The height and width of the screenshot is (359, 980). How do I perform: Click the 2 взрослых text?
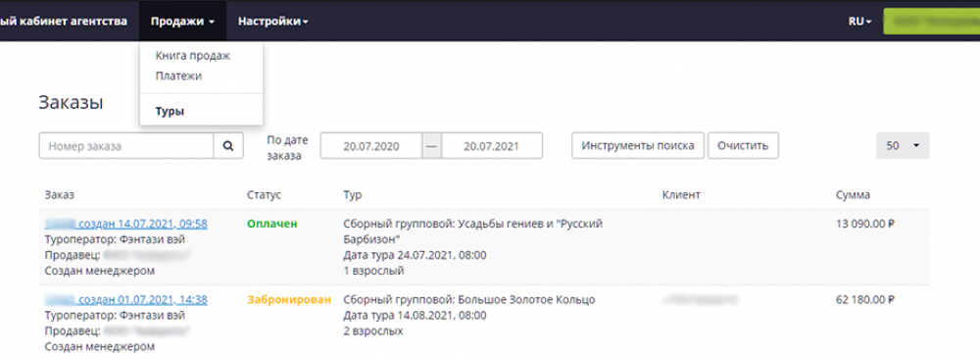[x=373, y=331]
